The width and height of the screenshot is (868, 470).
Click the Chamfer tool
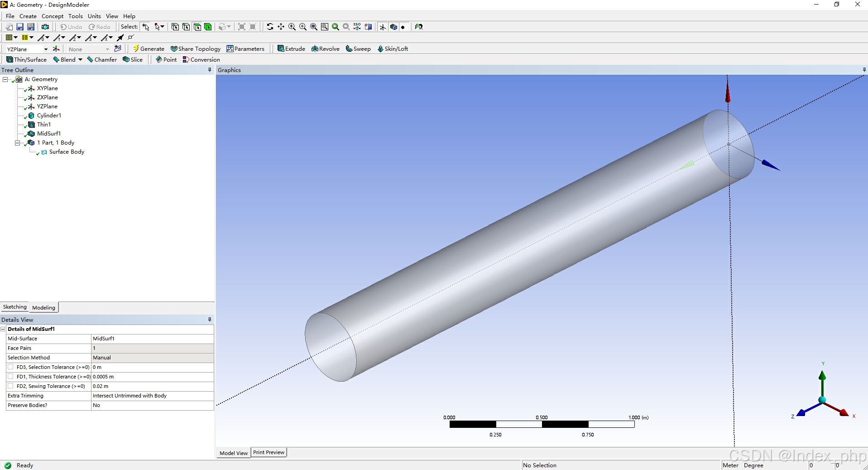pyautogui.click(x=102, y=59)
